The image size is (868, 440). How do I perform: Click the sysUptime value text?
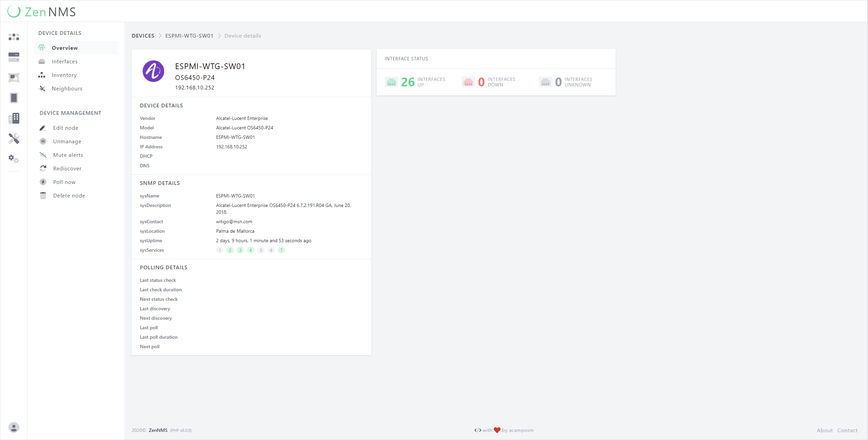pos(264,240)
